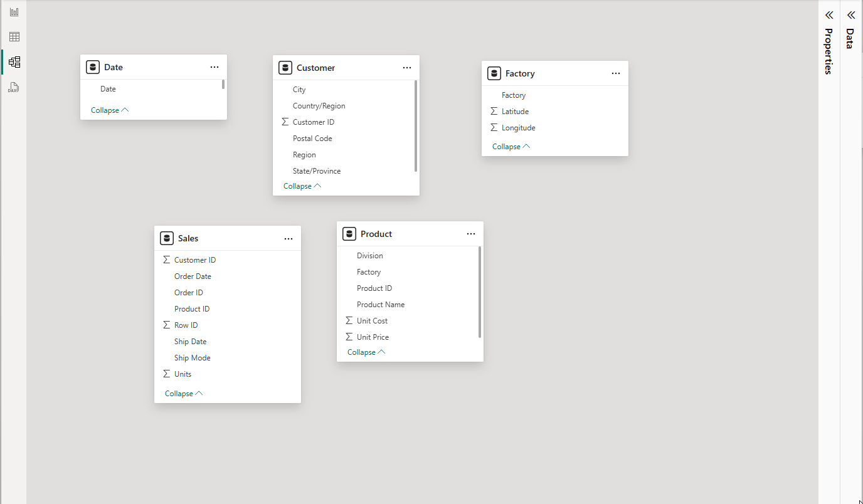Open more options on Factory table
The height and width of the screenshot is (504, 863).
coord(616,73)
